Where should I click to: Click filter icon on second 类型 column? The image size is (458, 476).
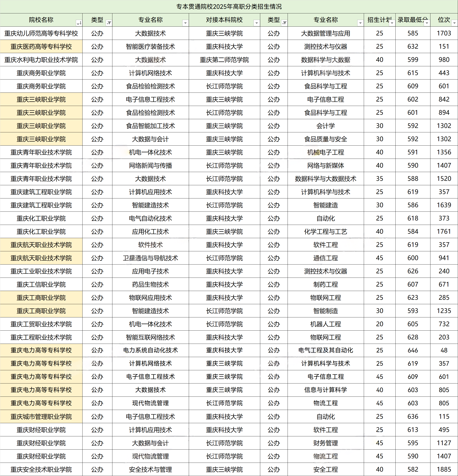click(284, 23)
